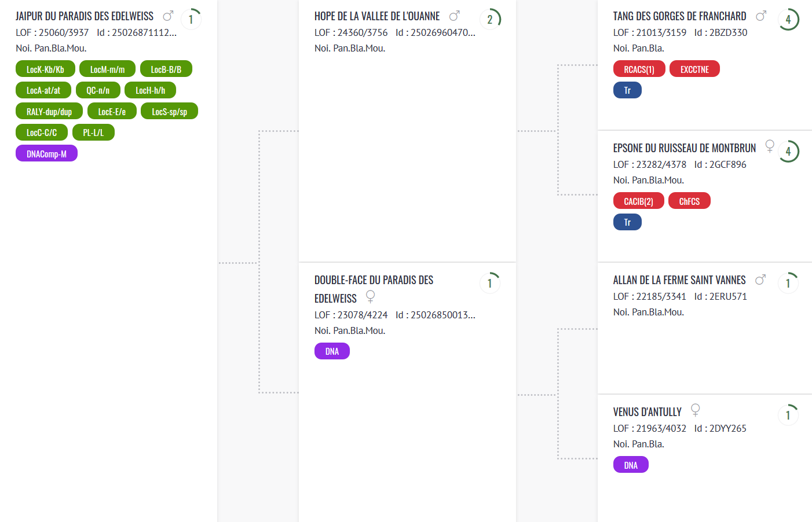
Task: Open HOPE DE LA VALLEE DE L'OUANNE page
Action: tap(377, 16)
